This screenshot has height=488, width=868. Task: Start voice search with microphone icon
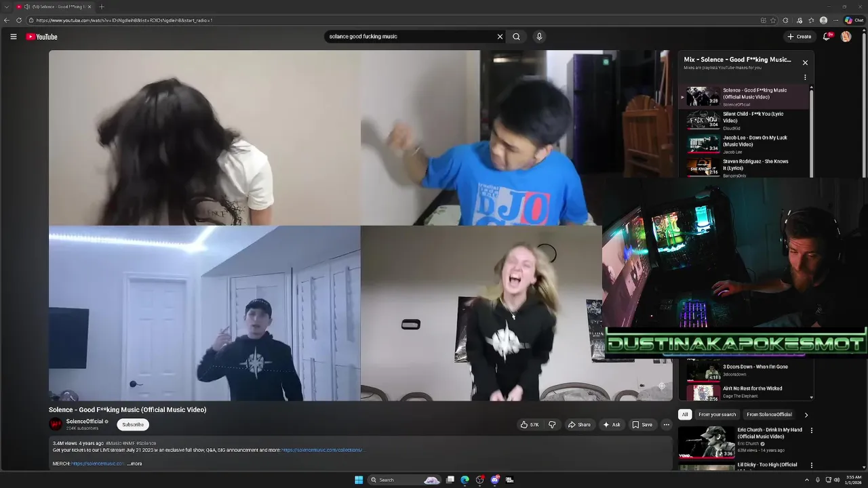tap(539, 37)
